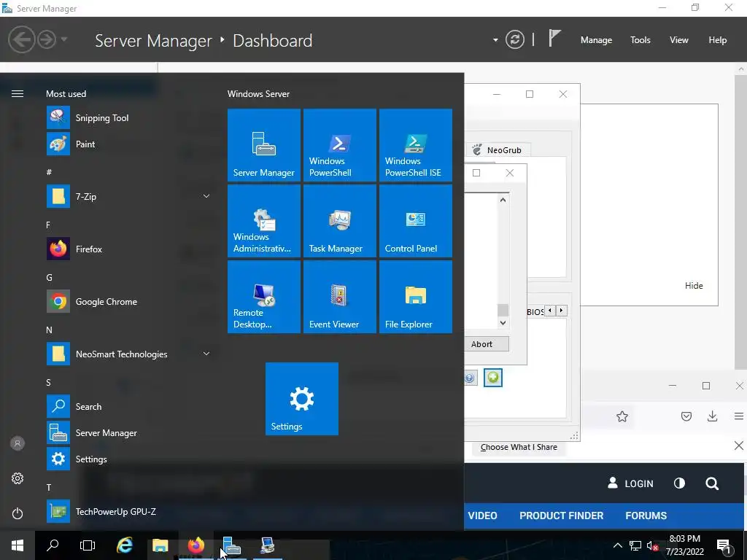This screenshot has height=560, width=747.
Task: Open the navigation history dropdown arrow
Action: coord(64,39)
